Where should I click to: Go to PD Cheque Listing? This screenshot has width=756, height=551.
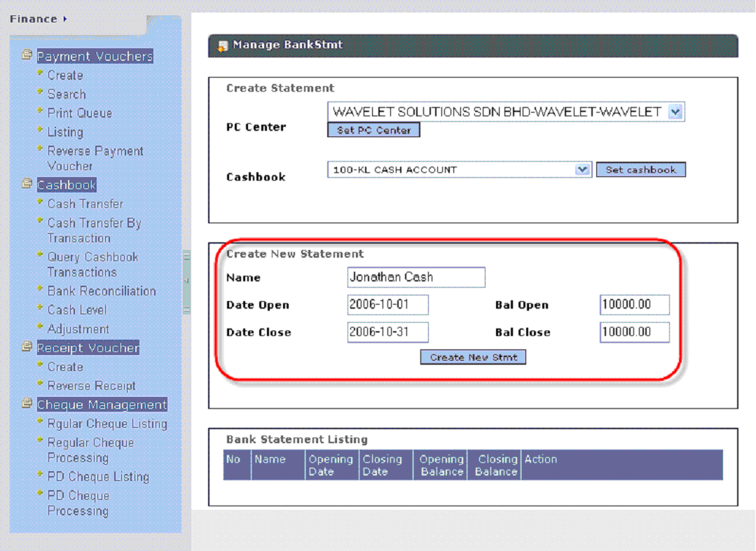coord(98,477)
